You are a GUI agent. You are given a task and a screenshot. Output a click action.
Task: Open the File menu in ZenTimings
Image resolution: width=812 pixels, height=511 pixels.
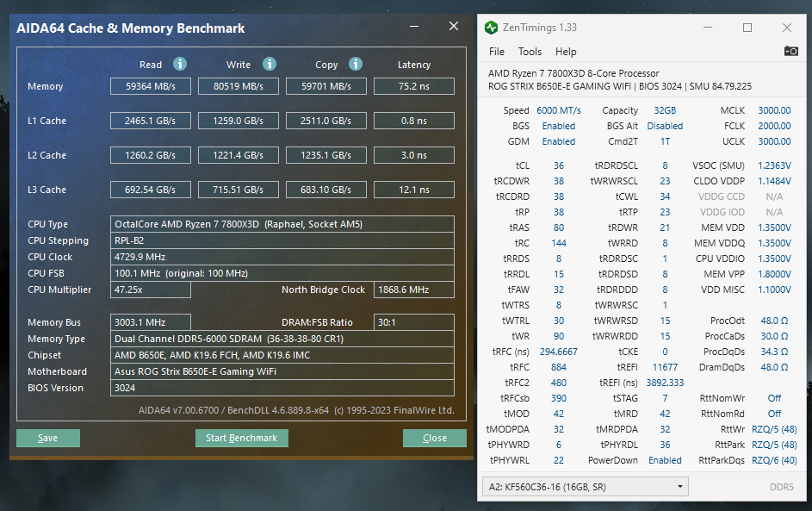[x=496, y=52]
